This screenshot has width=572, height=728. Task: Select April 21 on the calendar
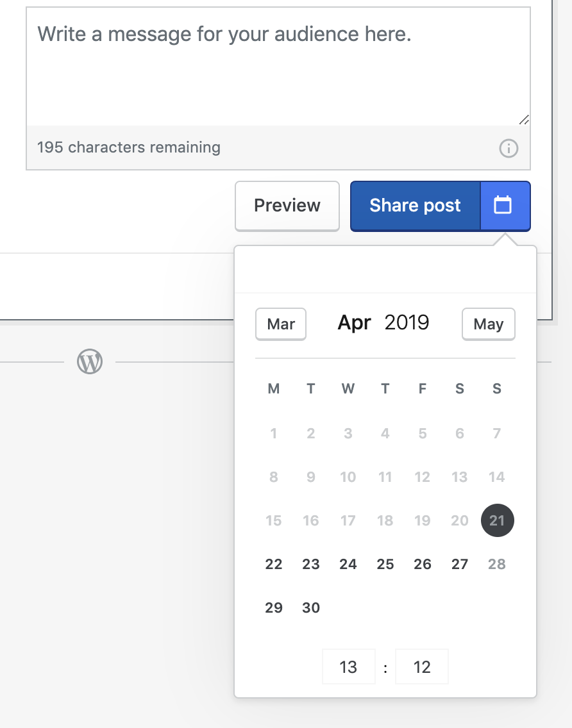coord(497,520)
